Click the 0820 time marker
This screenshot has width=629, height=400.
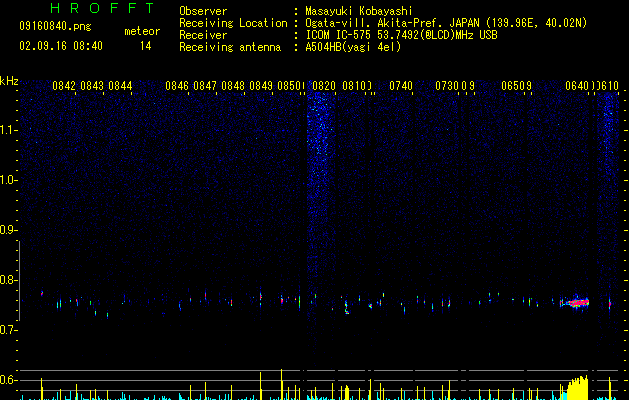[x=324, y=86]
